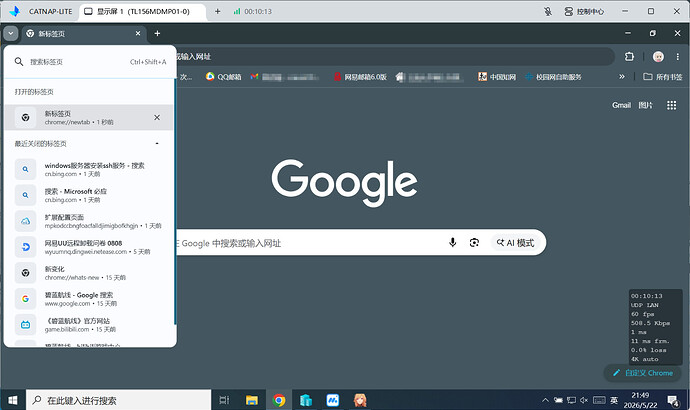Click the Chrome address bar
The height and width of the screenshot is (410, 690).
[394, 56]
